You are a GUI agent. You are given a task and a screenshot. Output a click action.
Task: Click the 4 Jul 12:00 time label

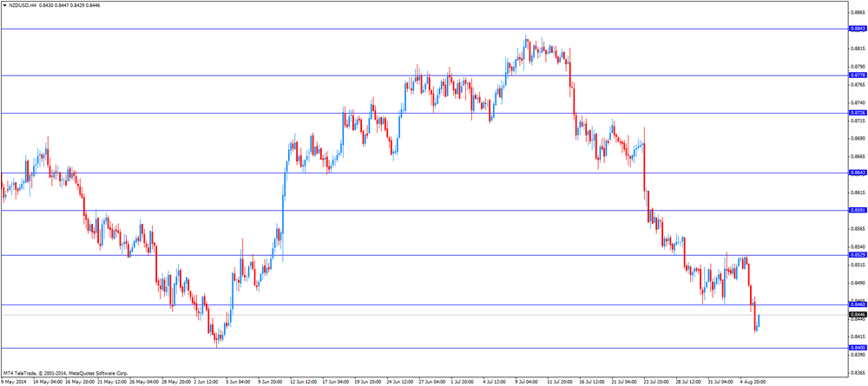496,383
